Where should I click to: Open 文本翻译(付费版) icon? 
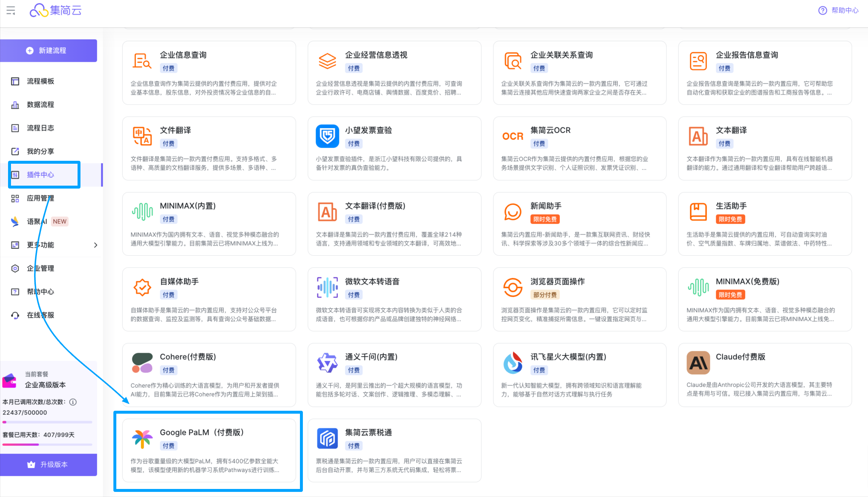(x=327, y=212)
